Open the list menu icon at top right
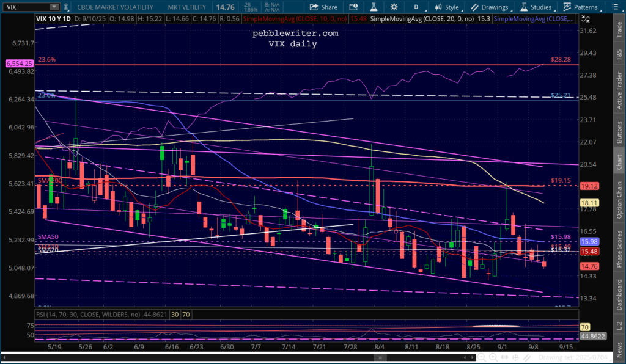 [x=615, y=7]
